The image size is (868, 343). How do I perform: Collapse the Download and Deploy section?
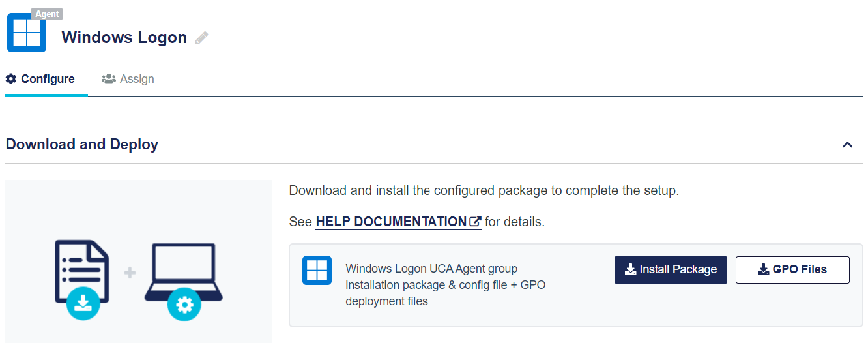click(x=847, y=145)
